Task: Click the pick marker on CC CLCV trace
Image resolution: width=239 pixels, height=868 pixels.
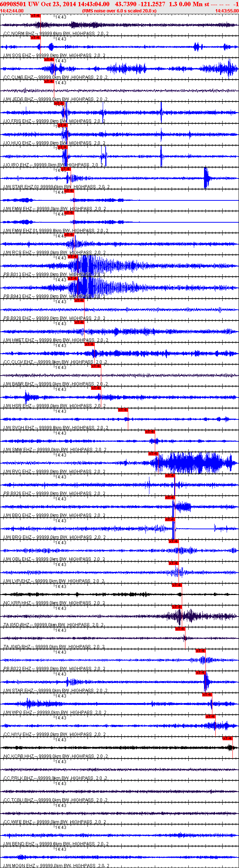Action: tap(90, 344)
